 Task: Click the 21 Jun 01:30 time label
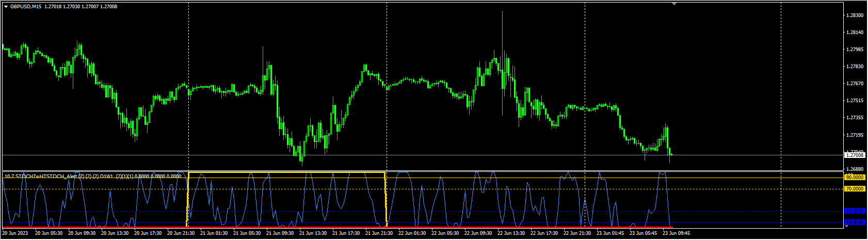click(214, 233)
